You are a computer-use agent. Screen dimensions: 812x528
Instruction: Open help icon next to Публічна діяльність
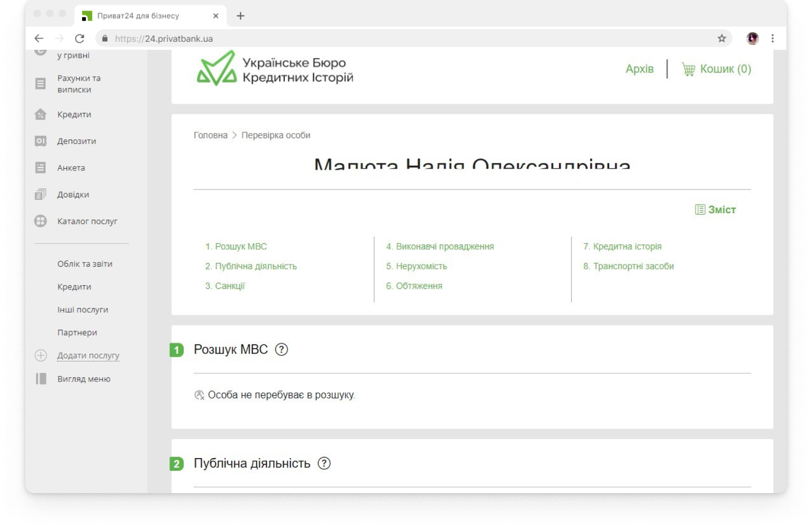coord(324,463)
